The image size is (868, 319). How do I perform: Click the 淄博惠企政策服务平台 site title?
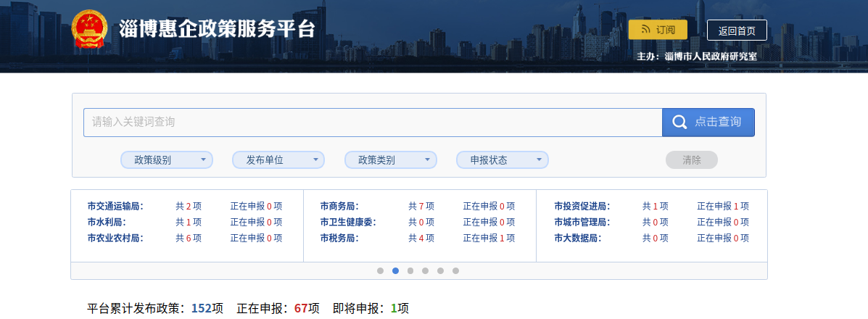pyautogui.click(x=218, y=30)
